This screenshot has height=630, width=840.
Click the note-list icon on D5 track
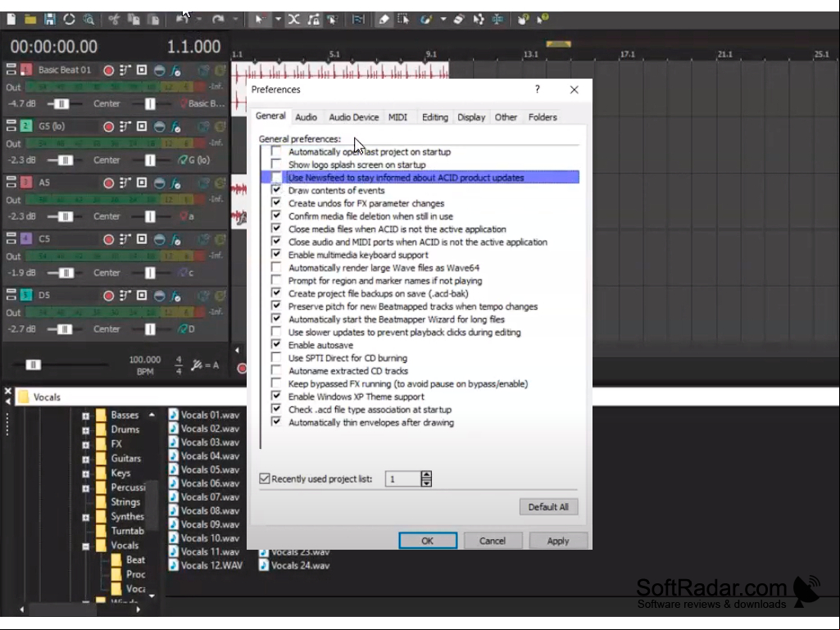coord(125,296)
